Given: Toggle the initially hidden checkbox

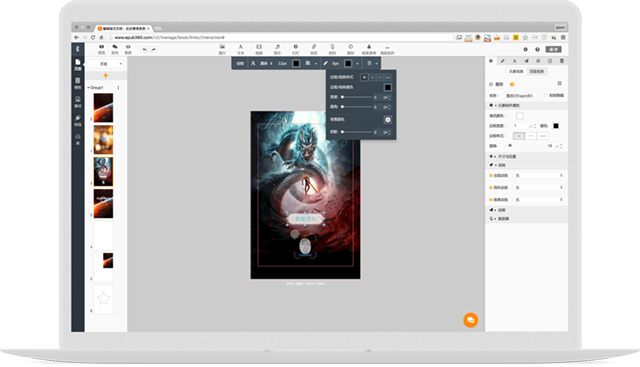Looking at the screenshot, I should point(545,95).
